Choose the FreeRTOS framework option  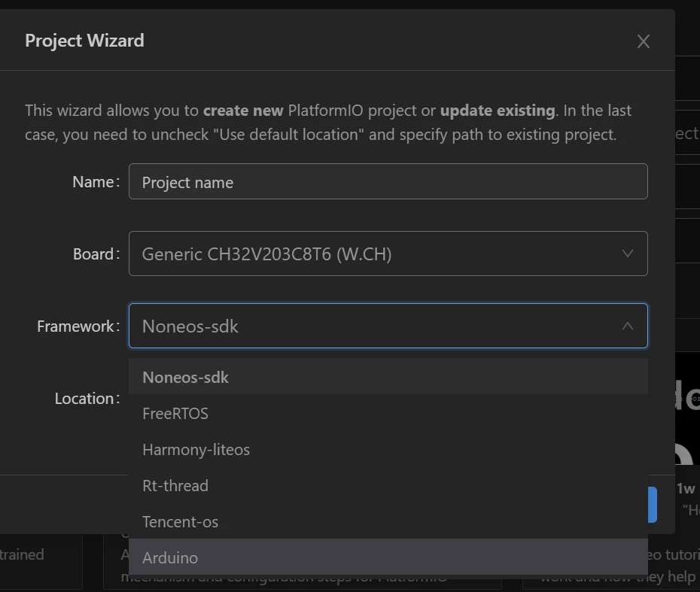click(175, 414)
